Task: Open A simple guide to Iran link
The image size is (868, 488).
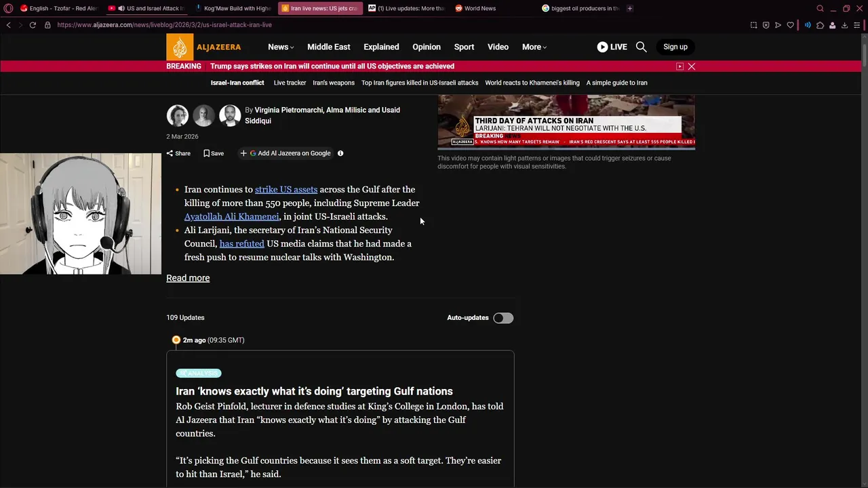Action: (x=617, y=83)
